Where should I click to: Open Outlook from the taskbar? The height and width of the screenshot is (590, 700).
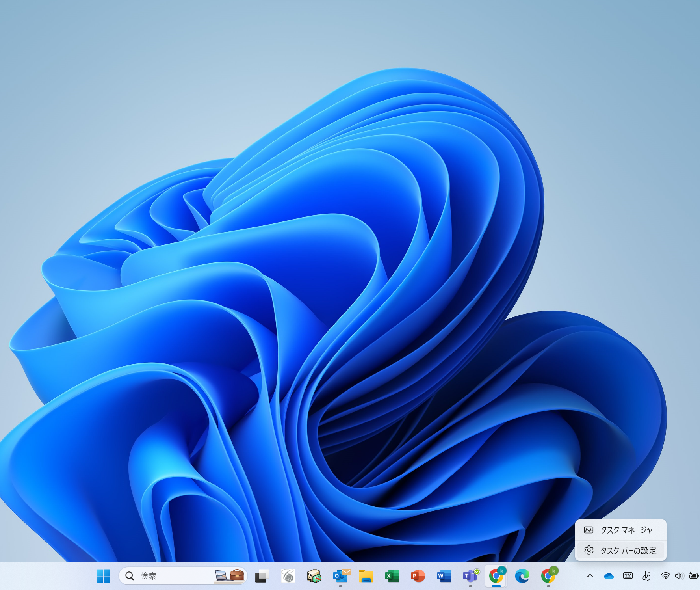(340, 576)
